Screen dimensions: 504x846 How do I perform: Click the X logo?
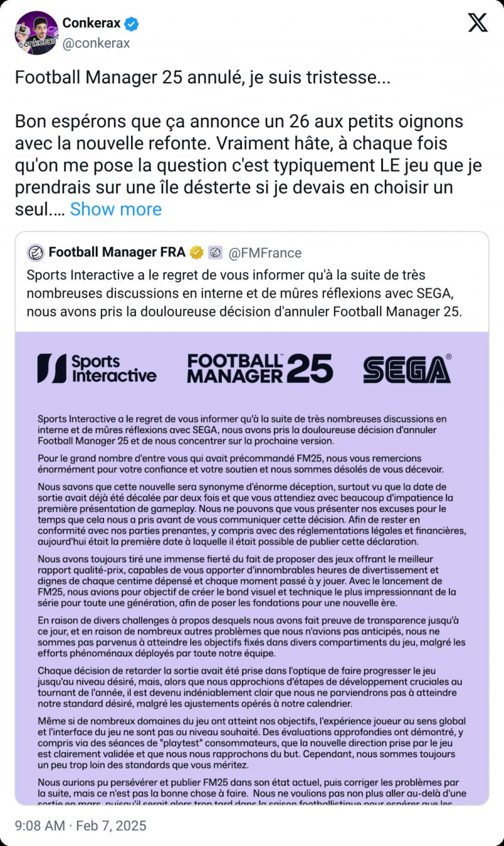click(x=478, y=23)
